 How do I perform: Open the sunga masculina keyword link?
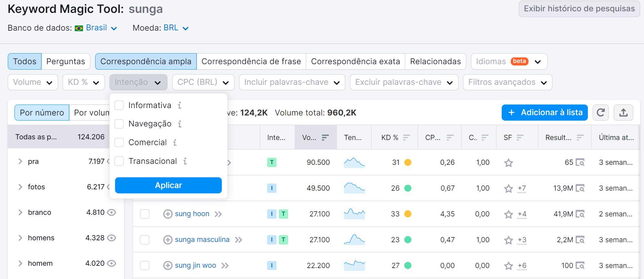click(202, 240)
